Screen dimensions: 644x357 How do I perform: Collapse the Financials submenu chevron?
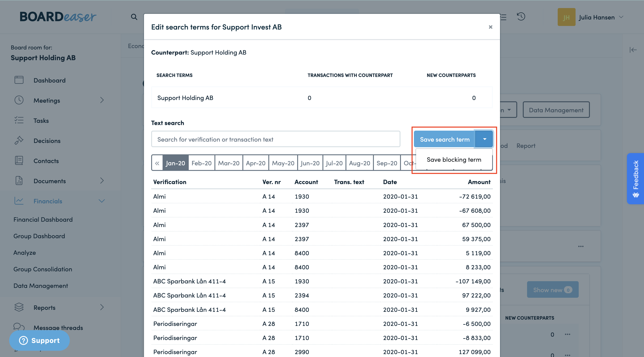(x=102, y=201)
